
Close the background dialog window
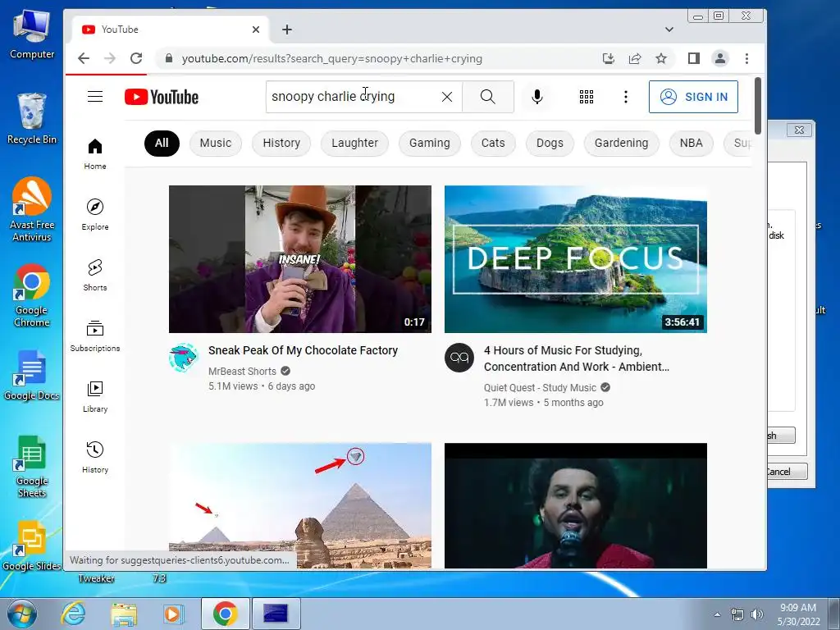coord(799,130)
